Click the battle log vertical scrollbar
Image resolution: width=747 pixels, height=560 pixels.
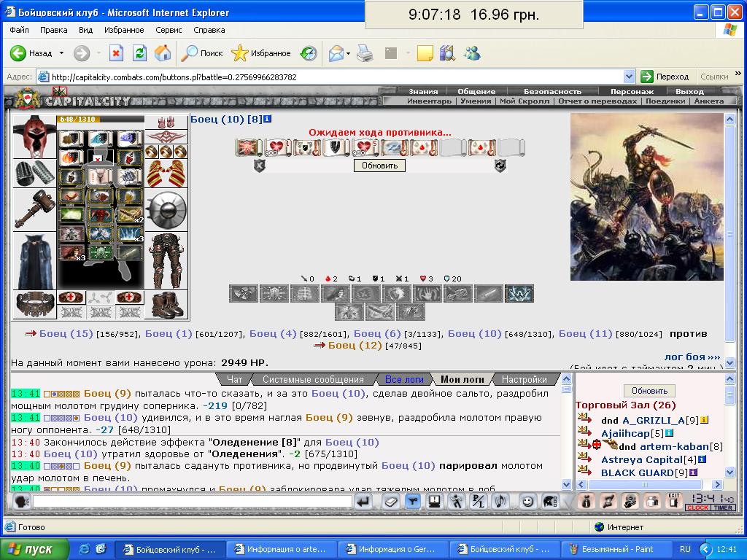coord(566,432)
